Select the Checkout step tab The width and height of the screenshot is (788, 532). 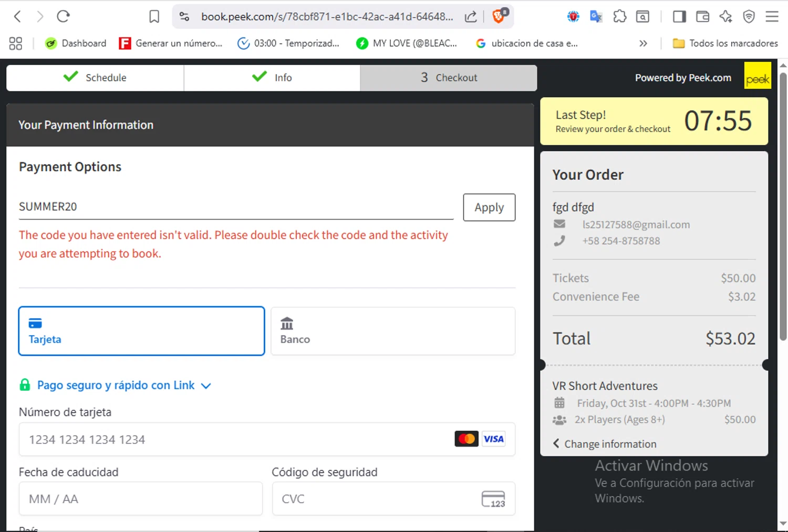click(x=449, y=78)
